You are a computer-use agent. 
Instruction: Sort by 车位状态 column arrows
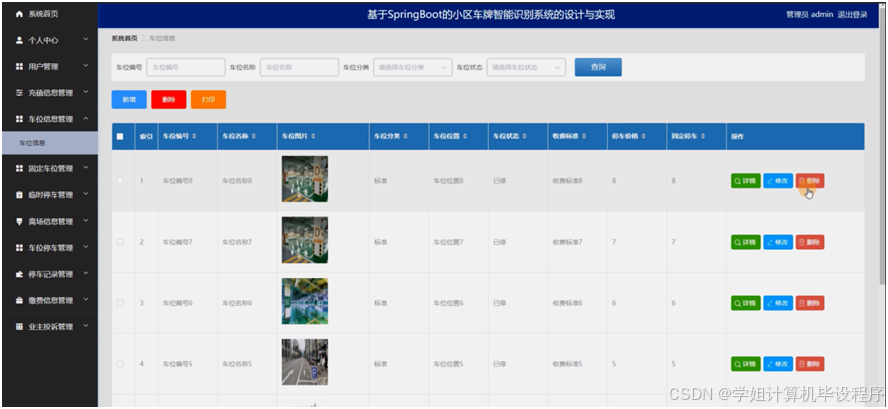click(524, 137)
